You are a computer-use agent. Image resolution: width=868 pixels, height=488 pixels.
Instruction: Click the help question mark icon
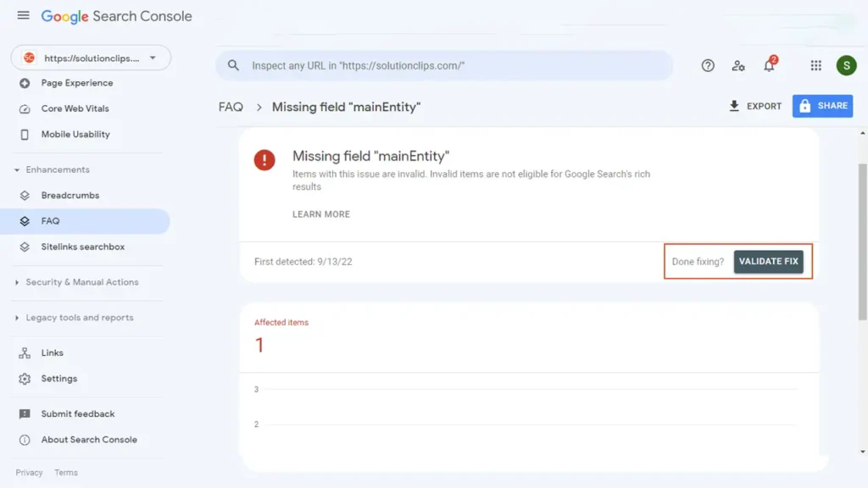tap(708, 65)
